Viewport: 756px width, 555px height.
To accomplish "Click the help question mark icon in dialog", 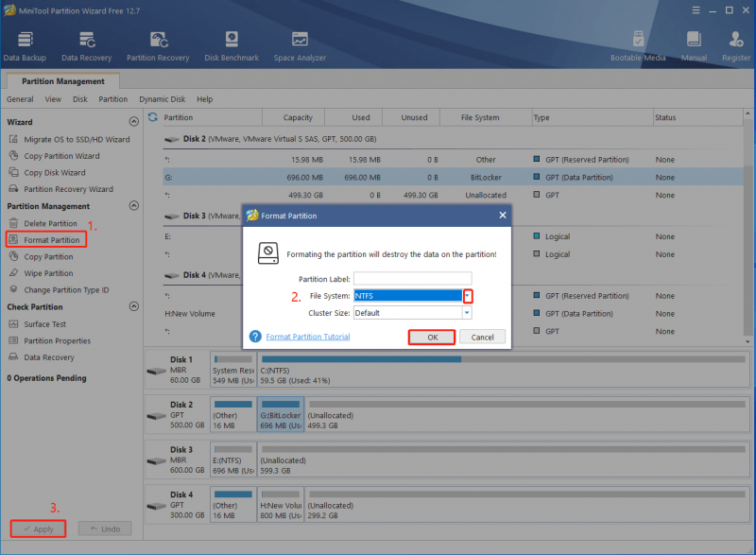I will point(255,336).
